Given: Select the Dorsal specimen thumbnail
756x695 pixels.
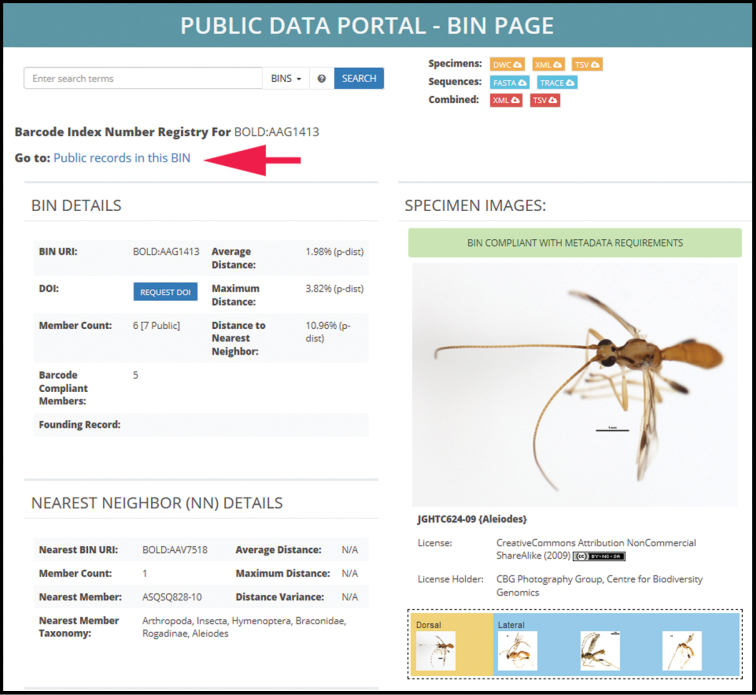Looking at the screenshot, I should (436, 651).
